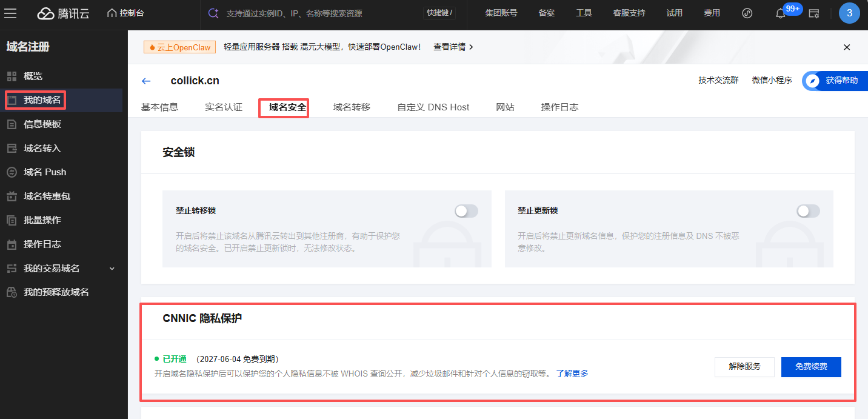The height and width of the screenshot is (419, 868).
Task: Open notifications bell icon
Action: pos(781,13)
